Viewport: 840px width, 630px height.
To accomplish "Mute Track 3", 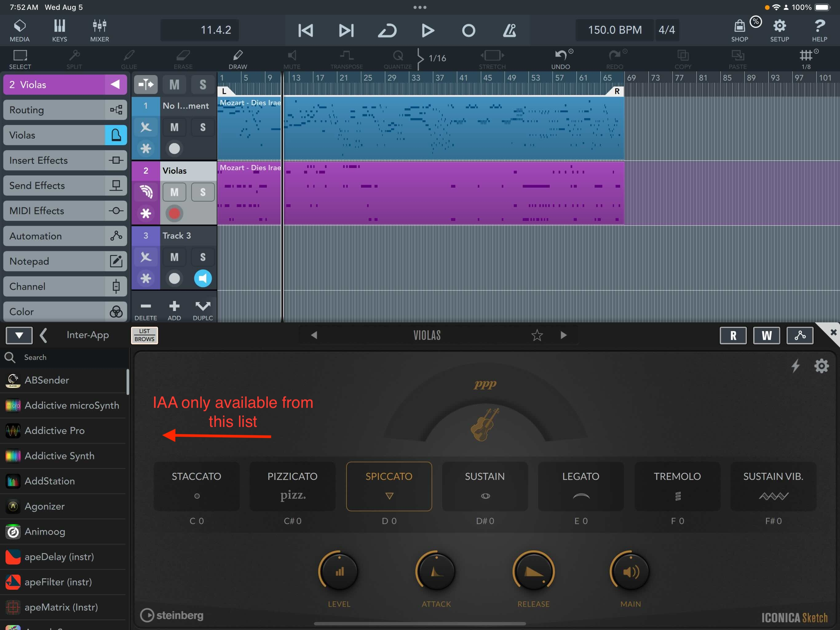I will coord(174,257).
